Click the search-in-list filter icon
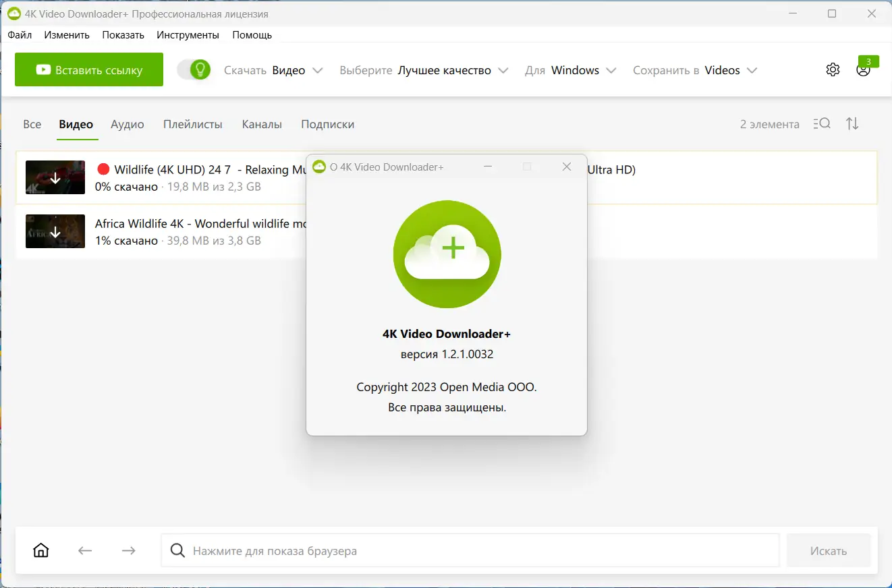This screenshot has height=588, width=892. [822, 123]
